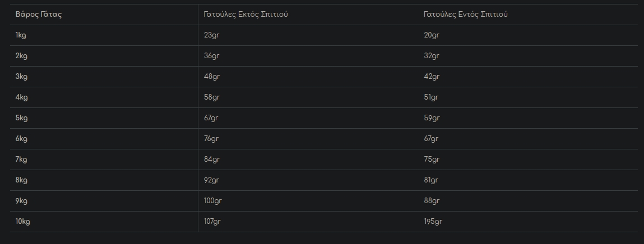This screenshot has width=644, height=244.
Task: Click the 10kg weight row label
Action: coord(23,222)
